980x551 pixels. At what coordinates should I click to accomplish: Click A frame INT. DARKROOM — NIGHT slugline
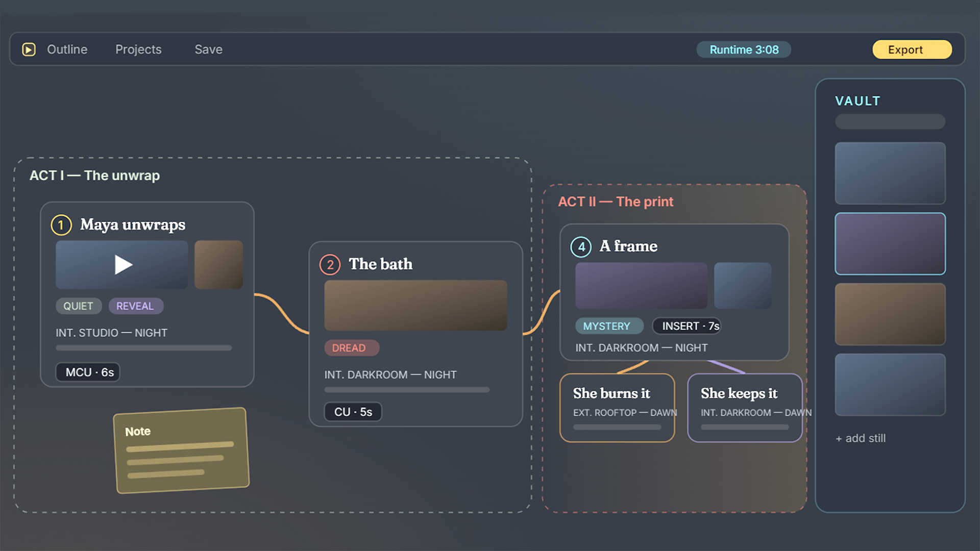[x=642, y=348]
